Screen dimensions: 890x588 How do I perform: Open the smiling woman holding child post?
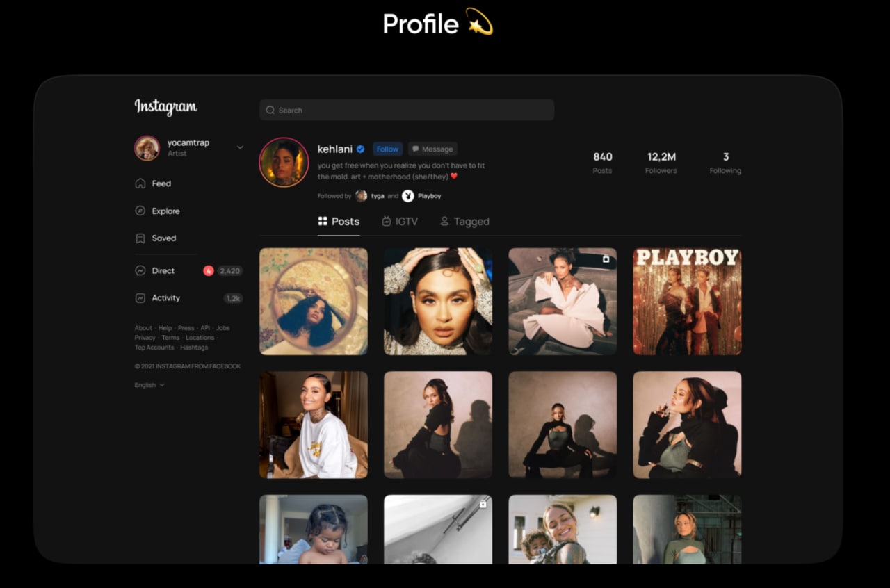(563, 529)
